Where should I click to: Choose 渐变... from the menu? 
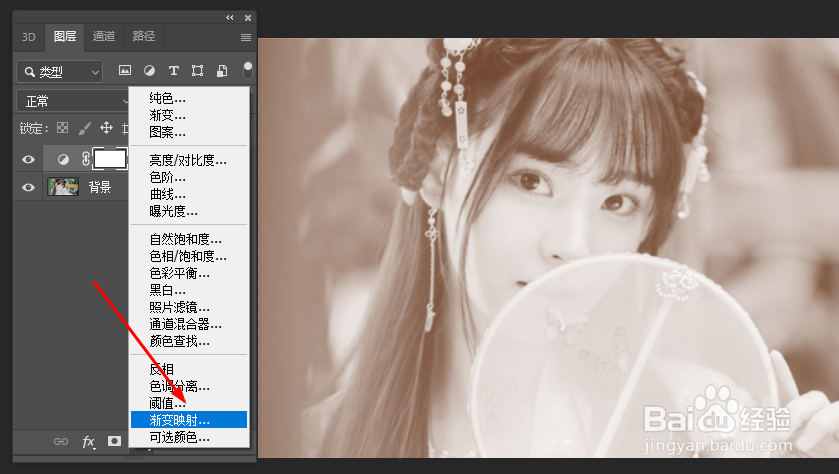click(189, 115)
